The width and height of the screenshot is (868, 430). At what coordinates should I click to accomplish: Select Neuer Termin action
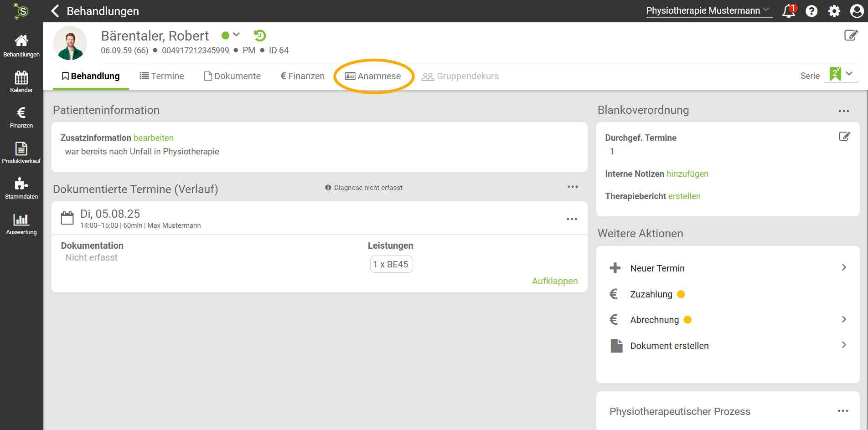(657, 268)
